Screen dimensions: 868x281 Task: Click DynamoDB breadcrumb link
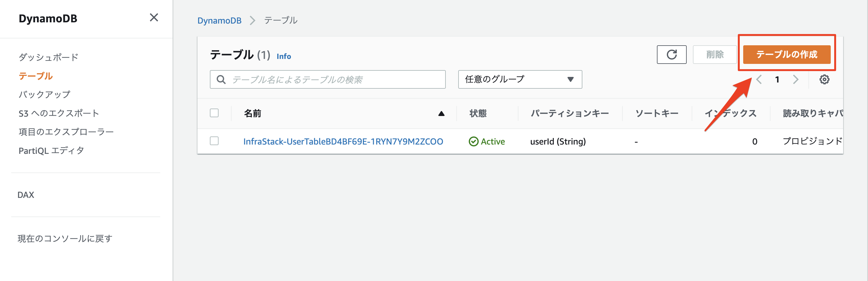click(x=219, y=20)
